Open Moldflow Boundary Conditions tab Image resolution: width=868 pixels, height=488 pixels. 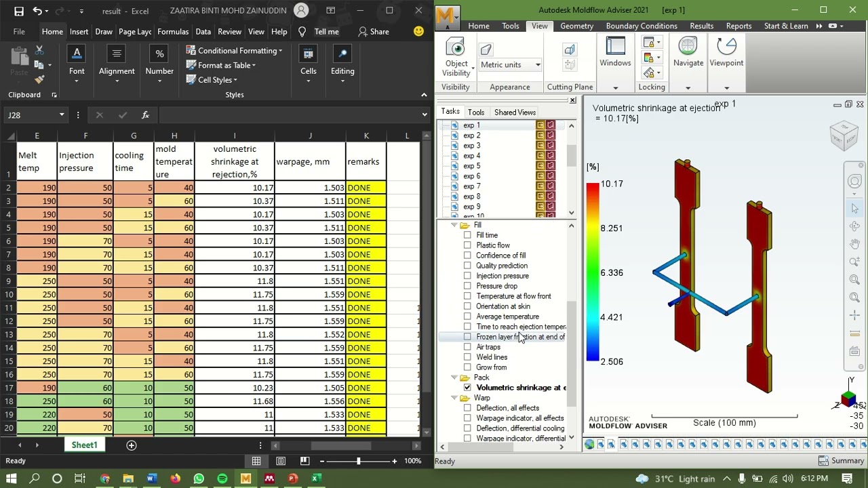[x=642, y=26]
